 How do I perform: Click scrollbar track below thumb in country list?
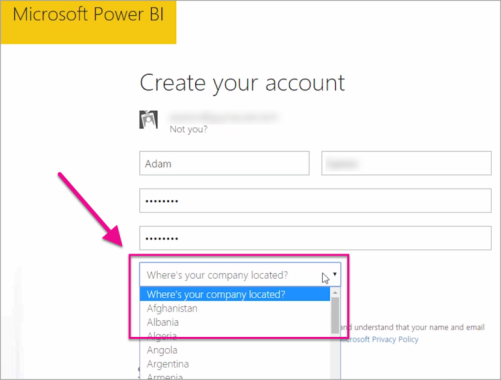click(x=335, y=357)
